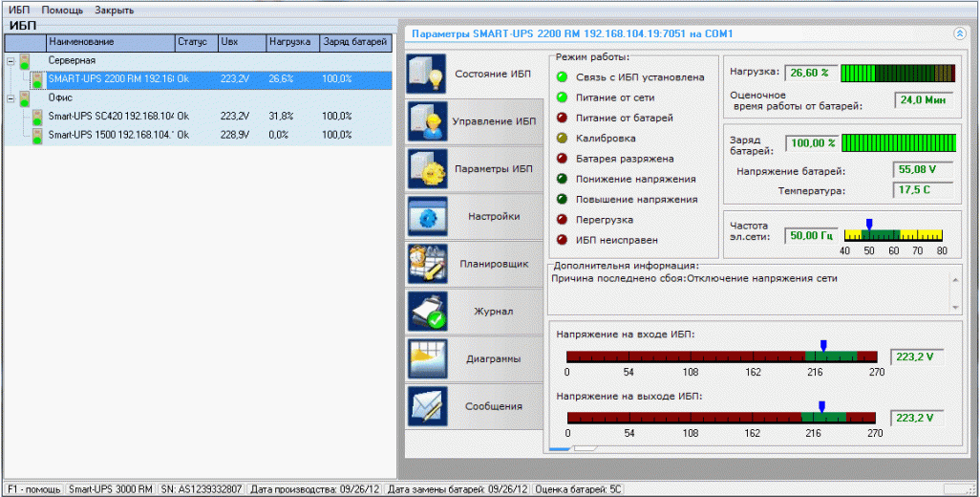Viewport: 980px width, 497px height.
Task: Click the Связь с ИБП установлена indicator
Action: click(x=563, y=77)
